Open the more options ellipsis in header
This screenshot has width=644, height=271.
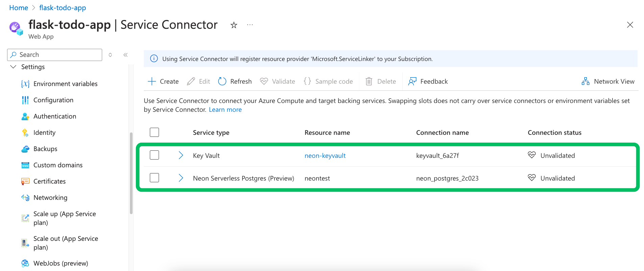tap(250, 25)
